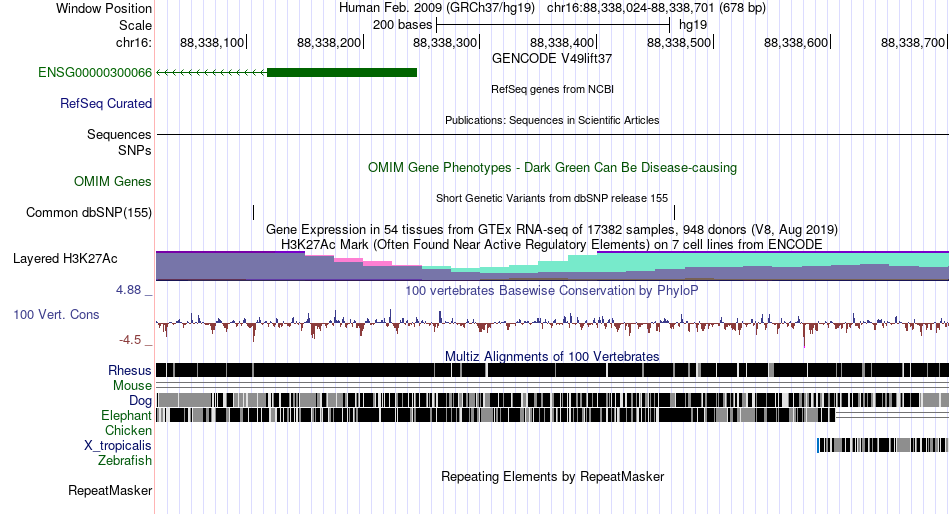Click the 100 vertebrates Basewise Conservation title
Screen dimensions: 950x514
click(552, 290)
